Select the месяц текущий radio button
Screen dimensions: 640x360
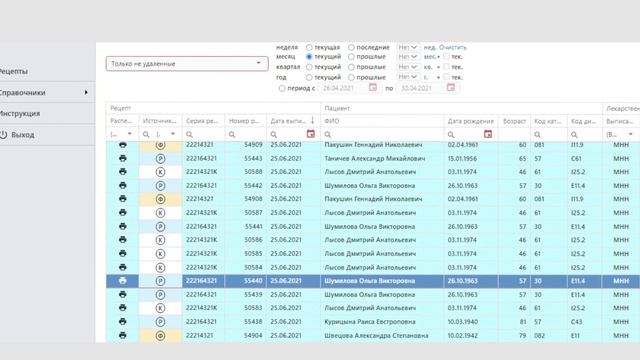tap(309, 57)
